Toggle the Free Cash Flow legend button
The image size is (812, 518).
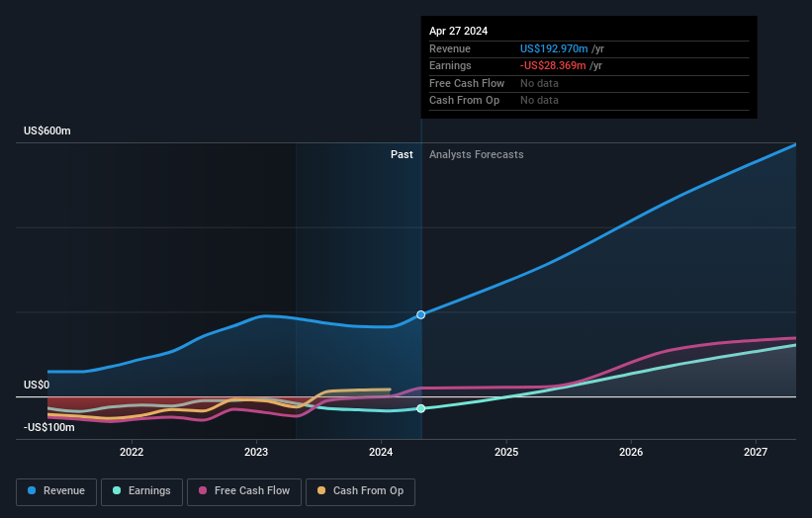point(244,491)
